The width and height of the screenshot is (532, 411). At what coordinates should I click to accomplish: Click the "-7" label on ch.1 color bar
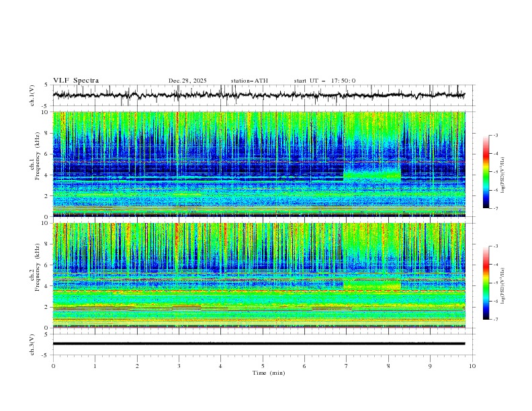pyautogui.click(x=495, y=208)
